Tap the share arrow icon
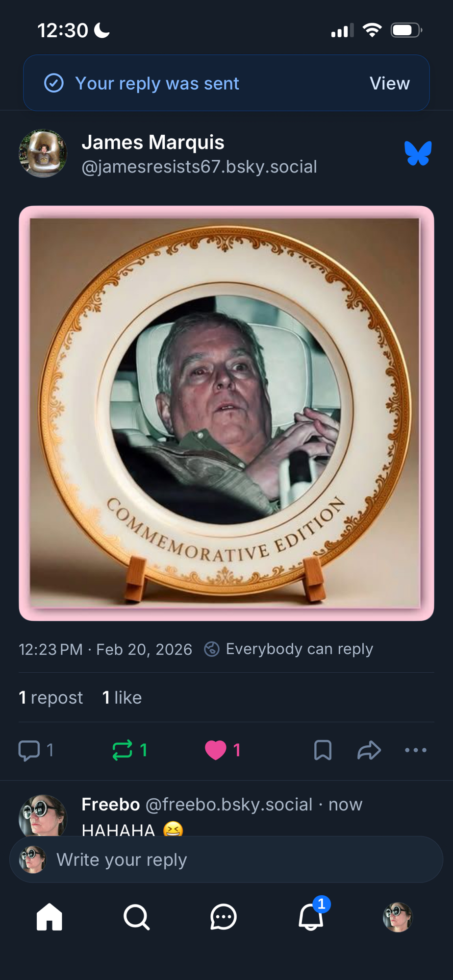The image size is (453, 980). pyautogui.click(x=369, y=750)
